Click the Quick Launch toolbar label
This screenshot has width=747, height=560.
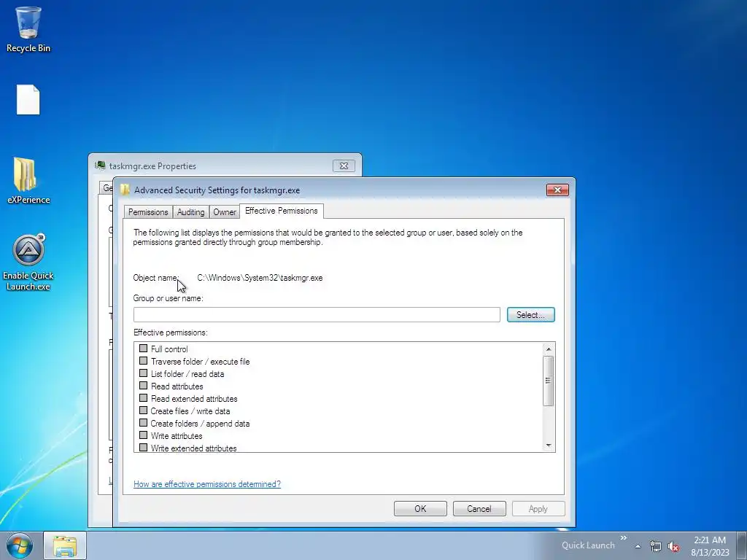(x=588, y=545)
